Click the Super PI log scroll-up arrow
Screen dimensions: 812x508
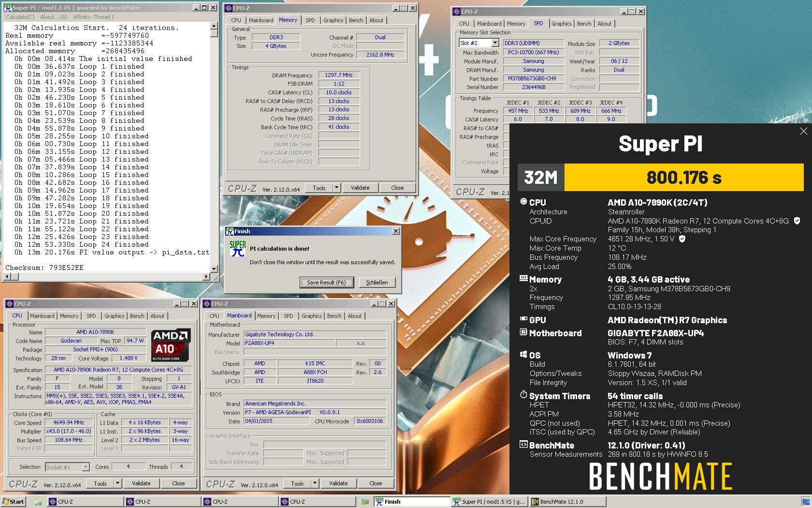coord(214,27)
